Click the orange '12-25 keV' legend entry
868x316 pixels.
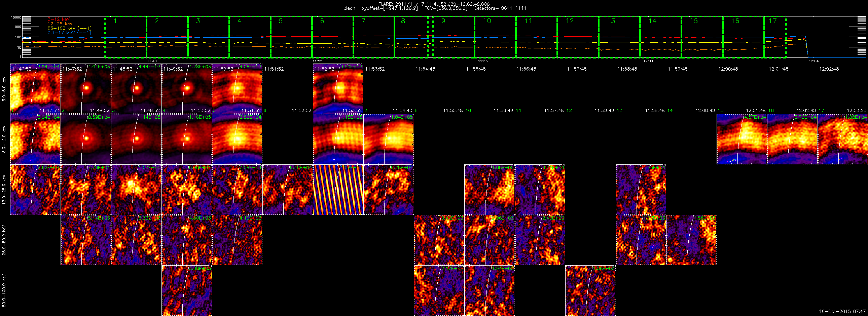click(60, 24)
